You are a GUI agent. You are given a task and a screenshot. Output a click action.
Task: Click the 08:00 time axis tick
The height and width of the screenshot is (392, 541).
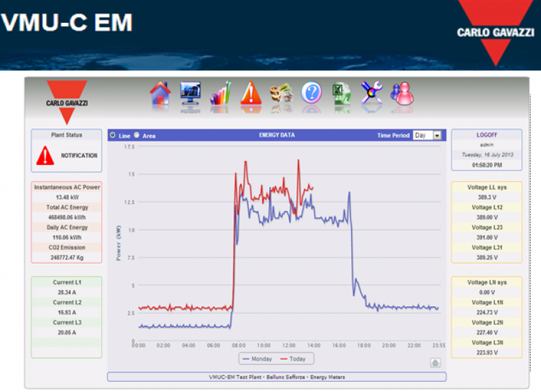[239, 345]
